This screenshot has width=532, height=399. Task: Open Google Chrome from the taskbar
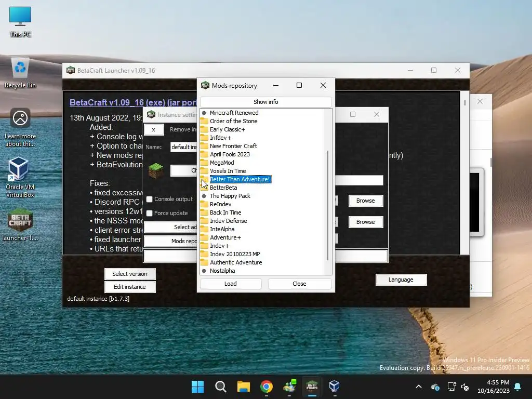267,387
